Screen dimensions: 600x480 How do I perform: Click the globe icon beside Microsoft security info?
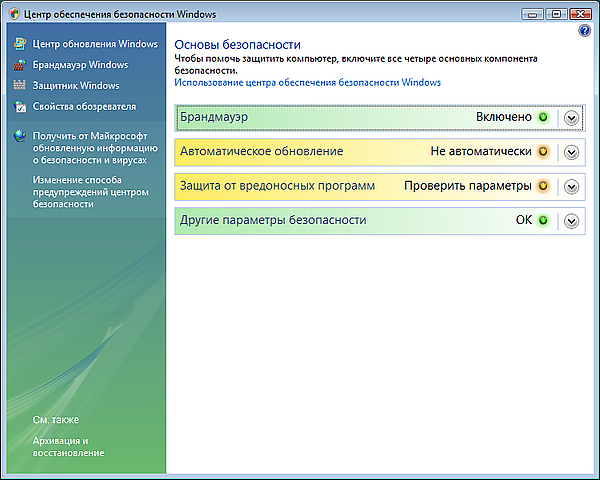coord(21,135)
